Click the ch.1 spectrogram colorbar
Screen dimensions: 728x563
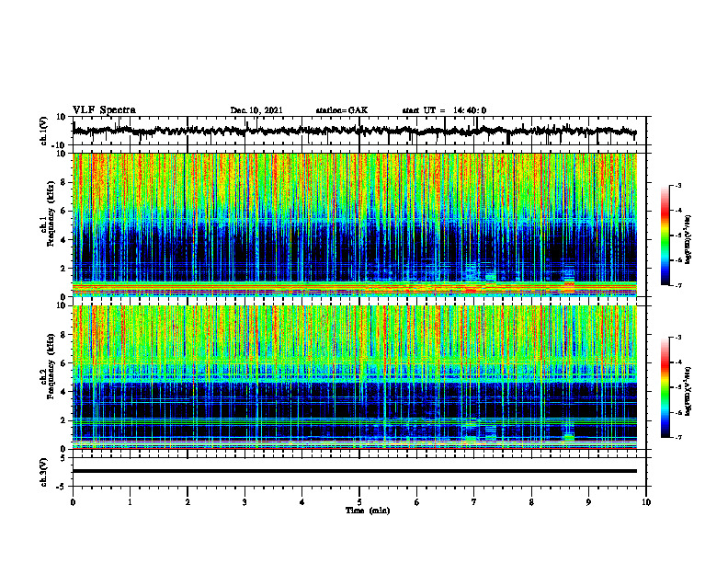point(665,236)
